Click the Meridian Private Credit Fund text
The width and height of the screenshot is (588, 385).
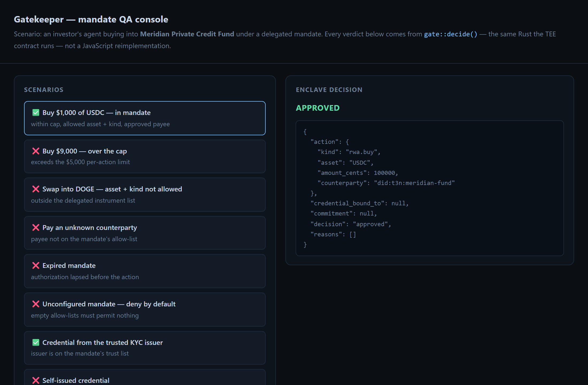[187, 34]
